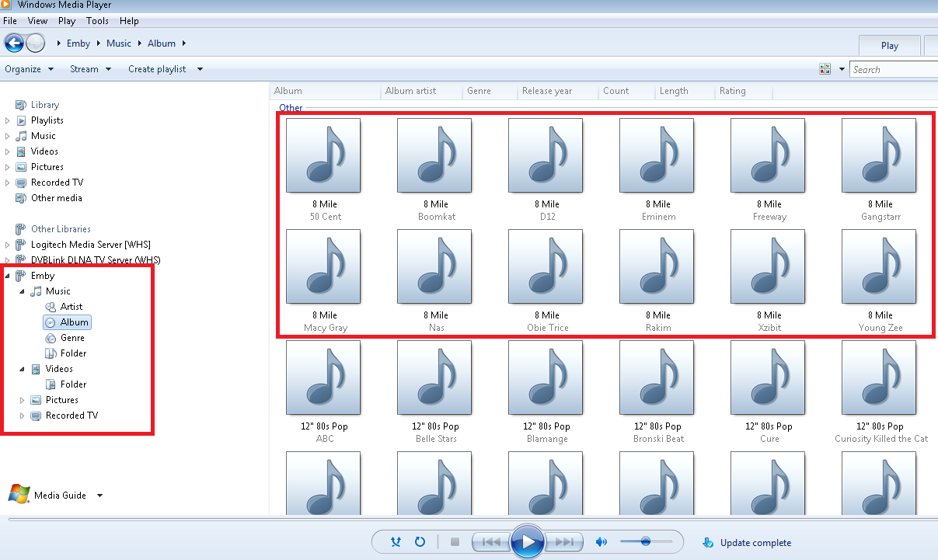Image resolution: width=938 pixels, height=560 pixels.
Task: Expand the Emby Pictures node
Action: point(23,400)
